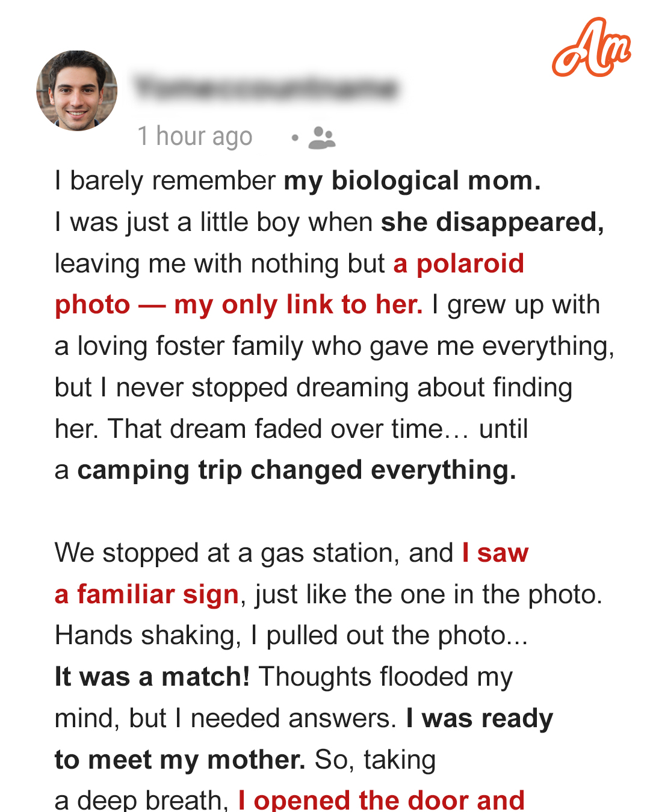Click the orange Am logo
The image size is (650, 812).
[x=591, y=48]
